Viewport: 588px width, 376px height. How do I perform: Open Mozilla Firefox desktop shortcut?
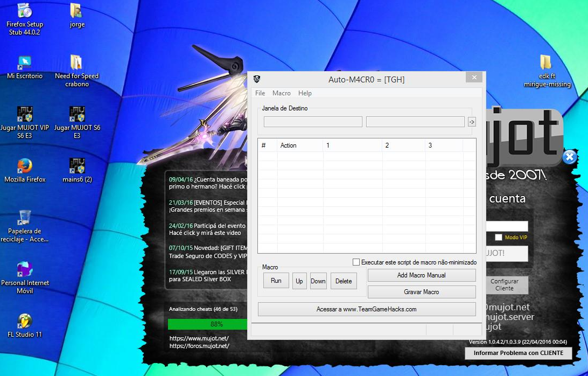click(x=25, y=166)
